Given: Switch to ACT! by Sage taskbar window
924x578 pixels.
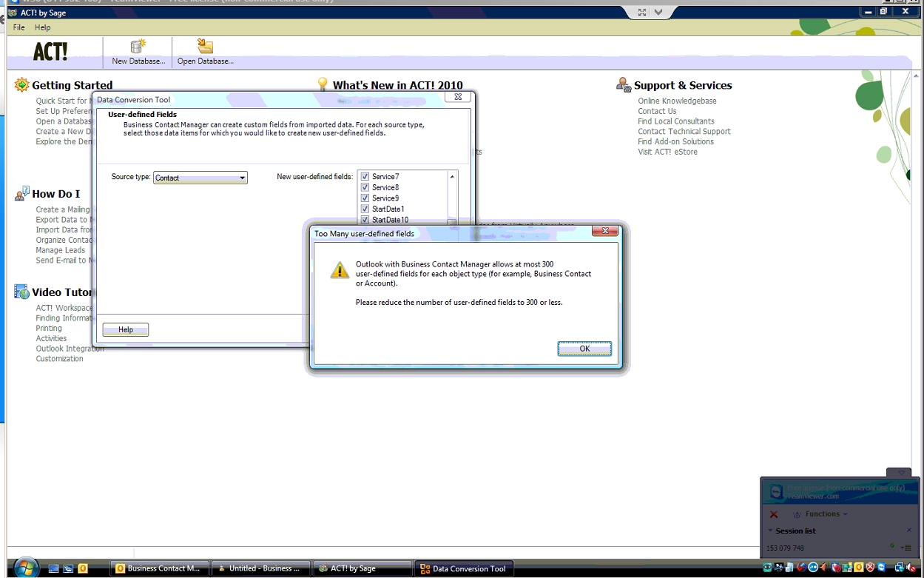Looking at the screenshot, I should point(362,568).
